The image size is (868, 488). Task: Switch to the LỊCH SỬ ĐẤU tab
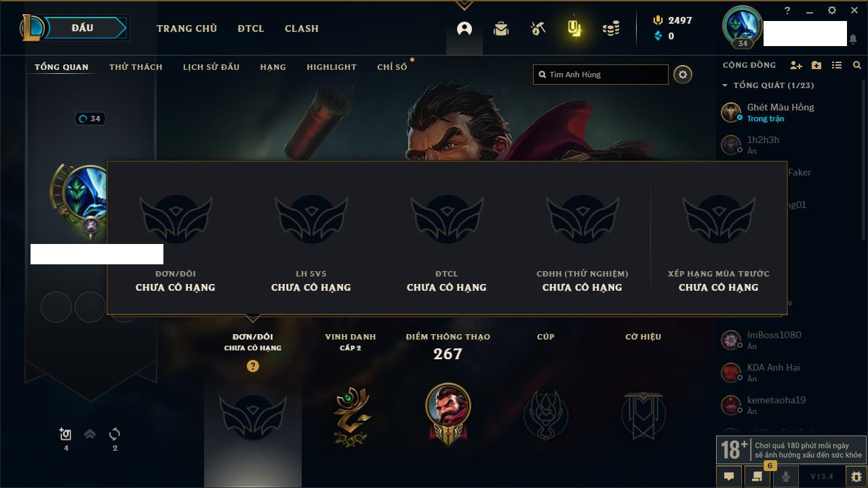[x=211, y=67]
